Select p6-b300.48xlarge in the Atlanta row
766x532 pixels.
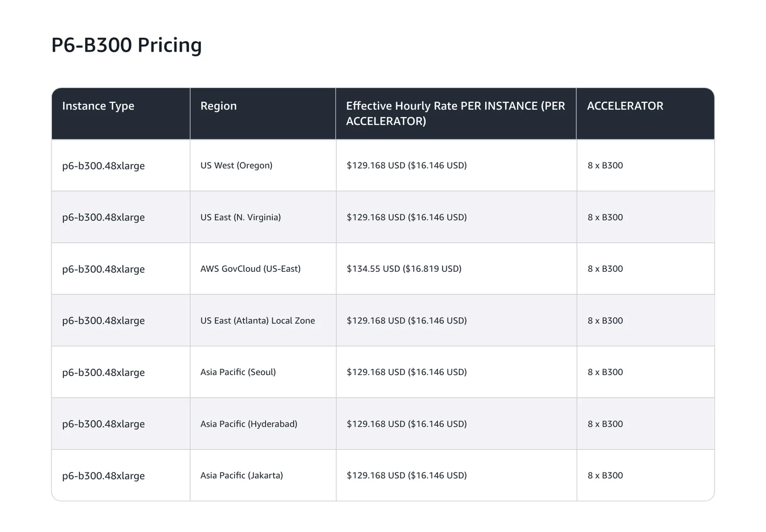(x=103, y=321)
